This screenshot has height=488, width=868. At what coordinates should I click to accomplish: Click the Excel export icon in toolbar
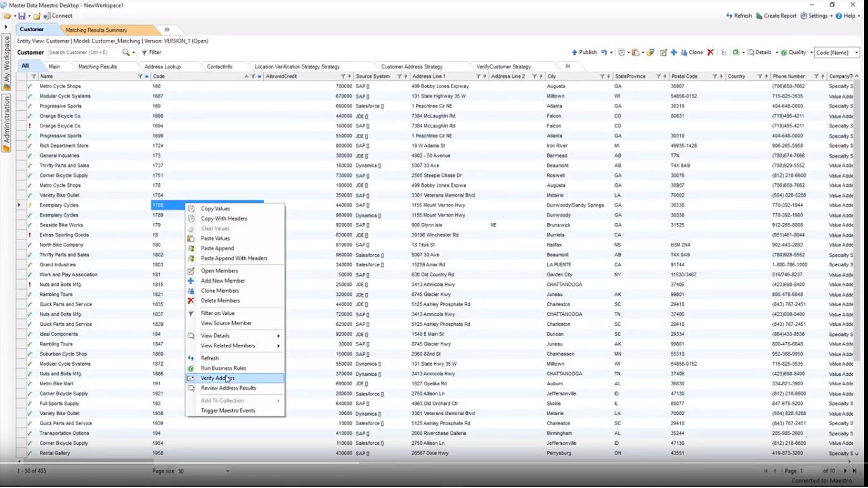point(735,53)
